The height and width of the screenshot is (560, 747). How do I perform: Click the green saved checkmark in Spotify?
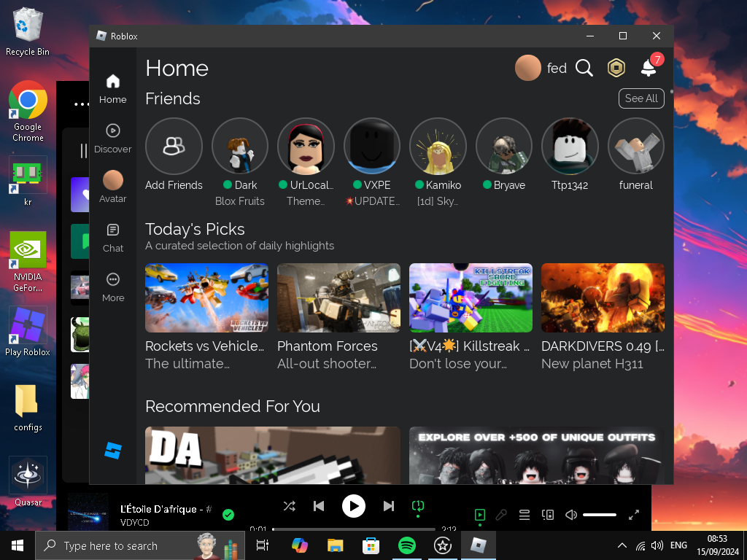pyautogui.click(x=228, y=515)
